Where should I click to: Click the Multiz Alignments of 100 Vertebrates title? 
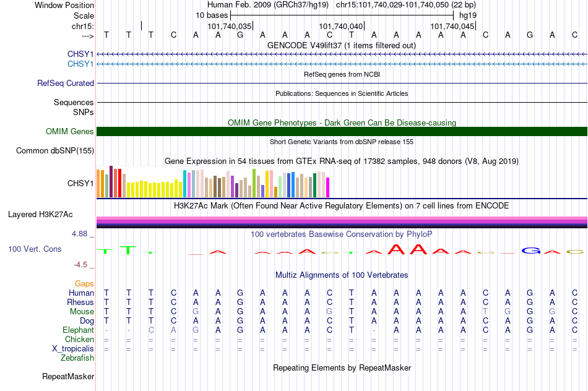(x=342, y=275)
